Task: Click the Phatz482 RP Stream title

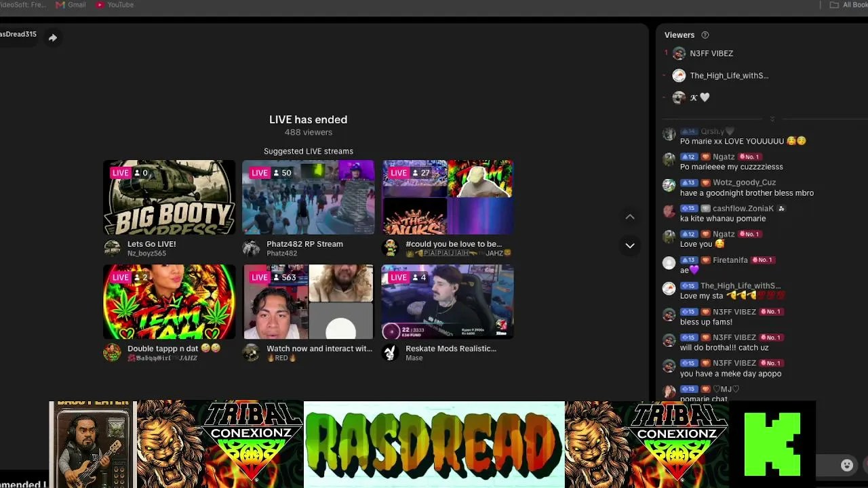Action: (x=304, y=244)
